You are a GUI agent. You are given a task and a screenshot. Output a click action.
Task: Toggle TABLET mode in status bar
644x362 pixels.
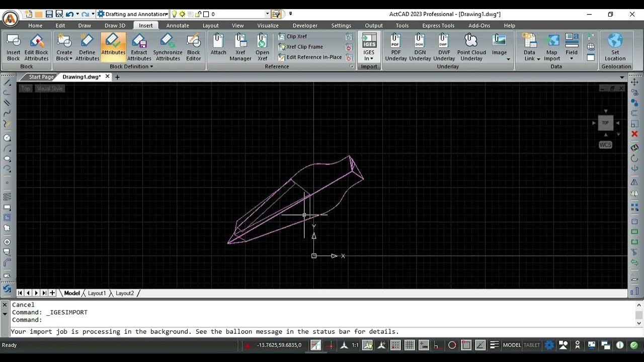[x=532, y=345]
